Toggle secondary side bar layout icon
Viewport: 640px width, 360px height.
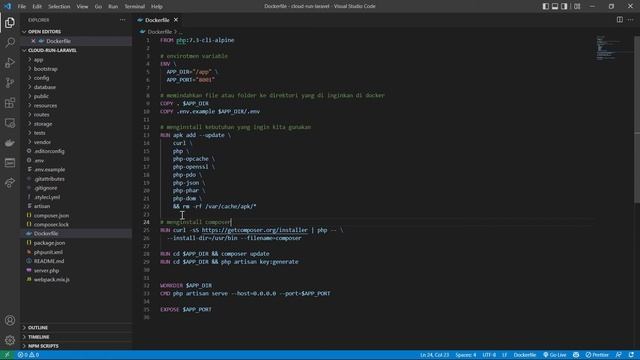[564, 6]
